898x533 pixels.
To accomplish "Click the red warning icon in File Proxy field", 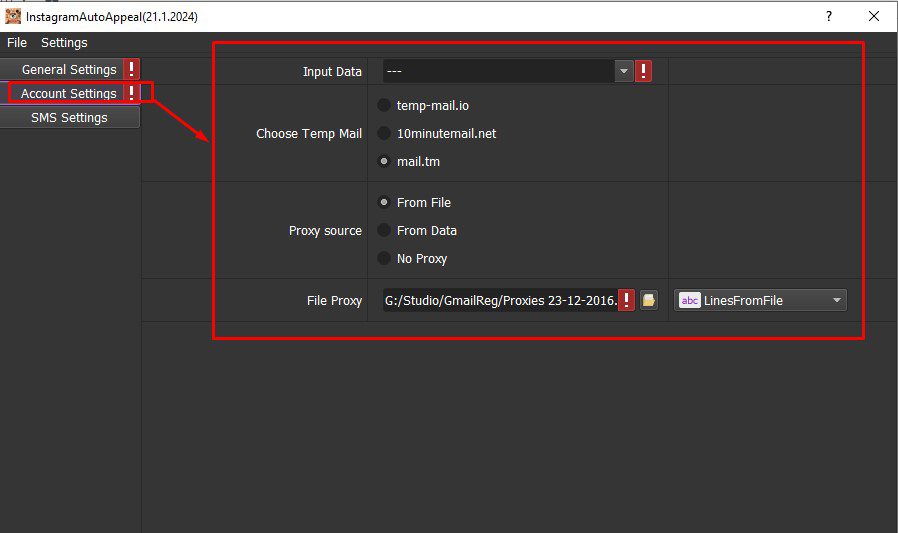I will tap(627, 300).
